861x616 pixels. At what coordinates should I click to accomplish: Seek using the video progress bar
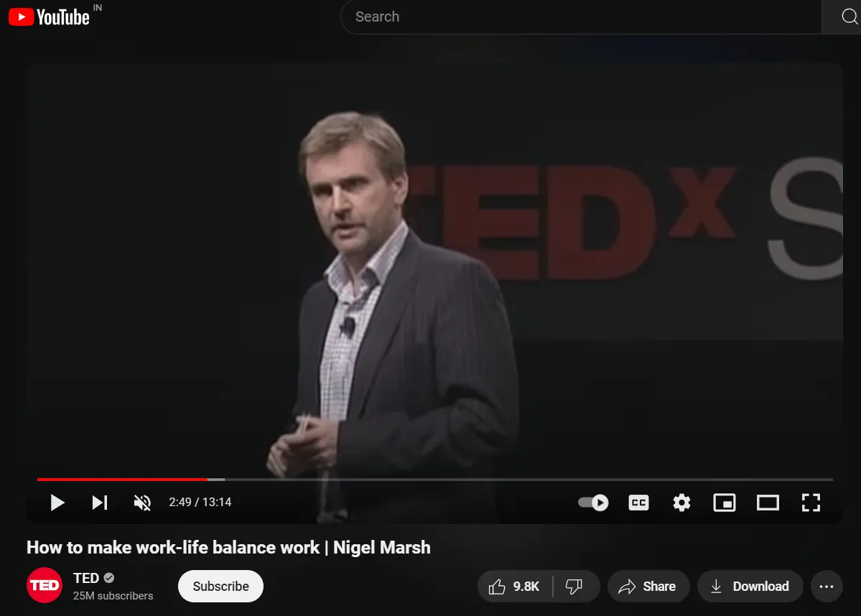[x=435, y=480]
